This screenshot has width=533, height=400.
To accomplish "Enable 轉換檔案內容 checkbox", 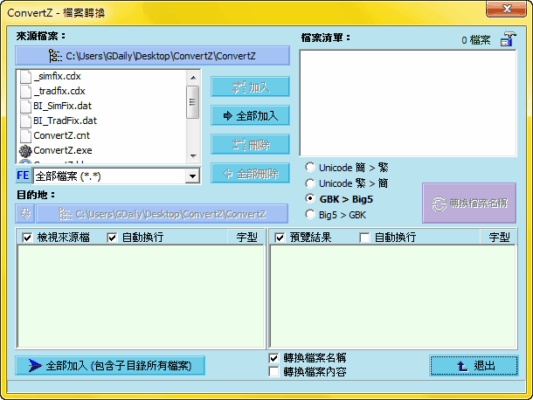I will [x=274, y=372].
